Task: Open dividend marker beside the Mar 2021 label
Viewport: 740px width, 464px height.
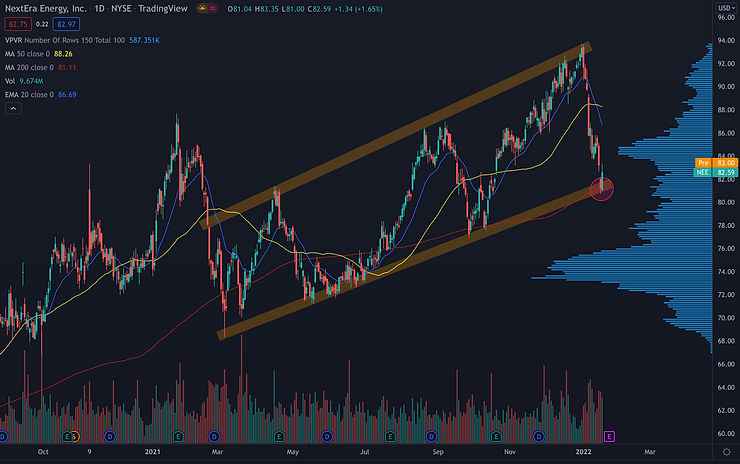Action: (214, 437)
